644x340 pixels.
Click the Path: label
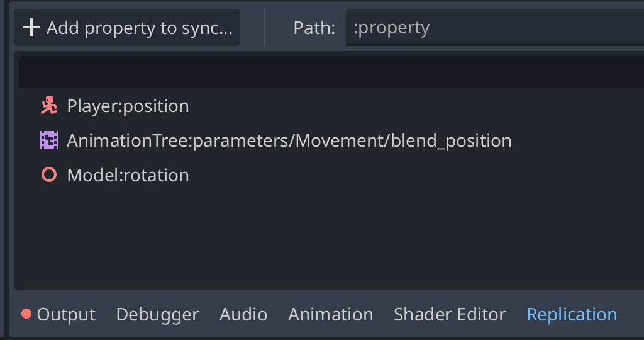coord(314,28)
